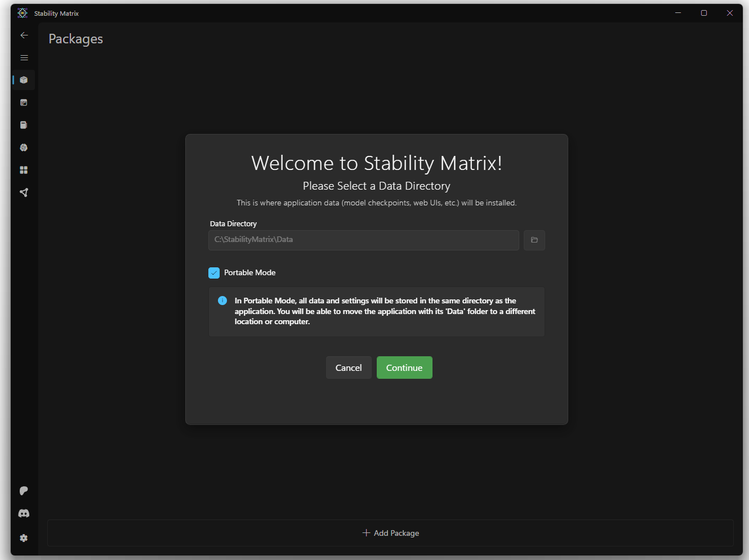The width and height of the screenshot is (749, 560).
Task: Open the Discord server icon
Action: tap(24, 513)
